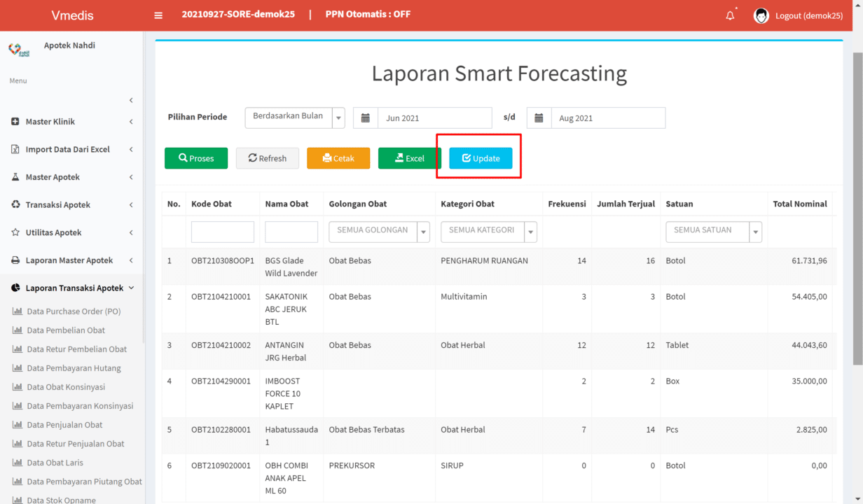
Task: Click the start month field showing Jun 2021
Action: coord(435,118)
